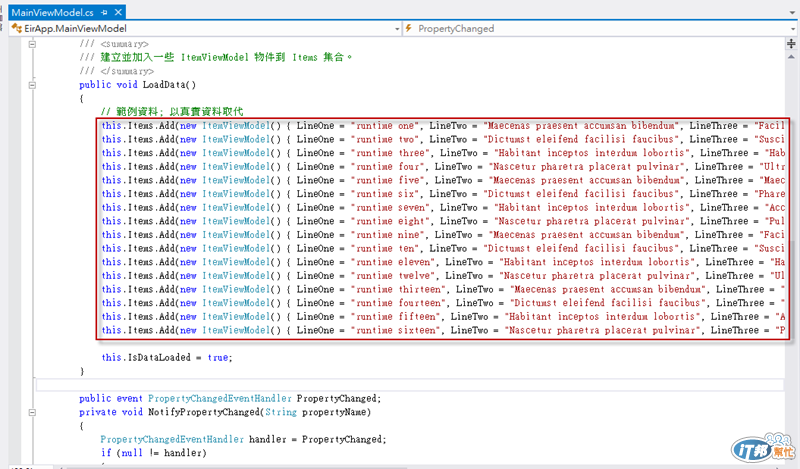
Task: Click the 'public void LoadData()' line
Action: click(x=137, y=85)
